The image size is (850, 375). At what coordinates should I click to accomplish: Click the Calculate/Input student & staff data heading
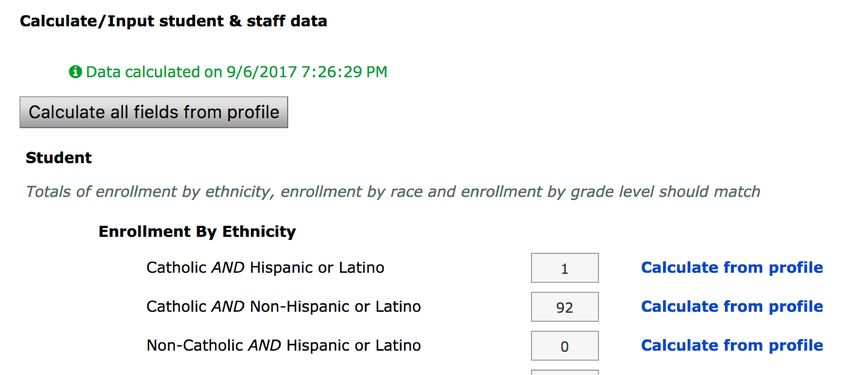tap(173, 22)
